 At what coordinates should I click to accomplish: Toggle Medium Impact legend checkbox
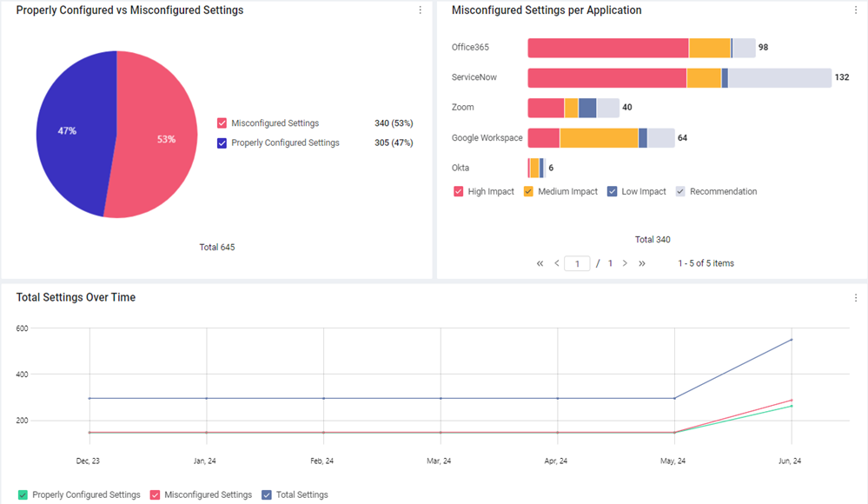(528, 192)
